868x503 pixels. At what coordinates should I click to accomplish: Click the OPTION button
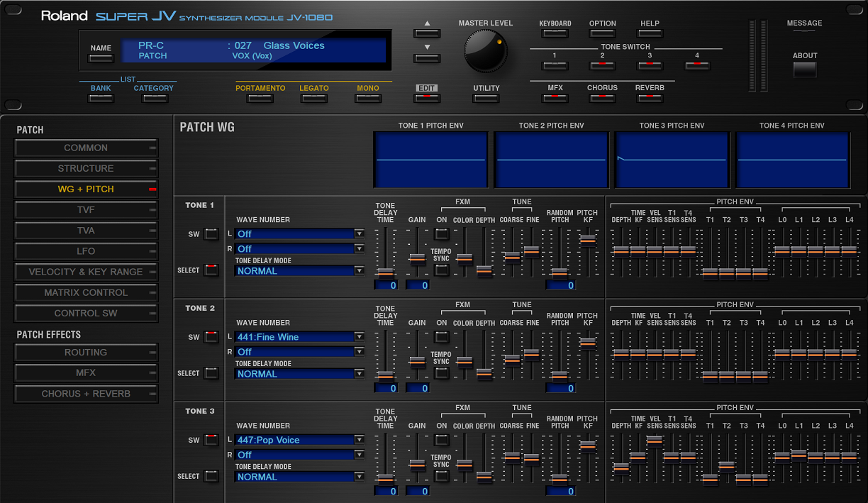click(602, 33)
